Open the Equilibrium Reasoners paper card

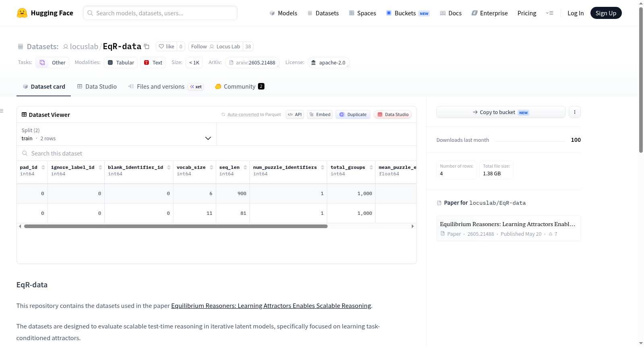coord(508,229)
